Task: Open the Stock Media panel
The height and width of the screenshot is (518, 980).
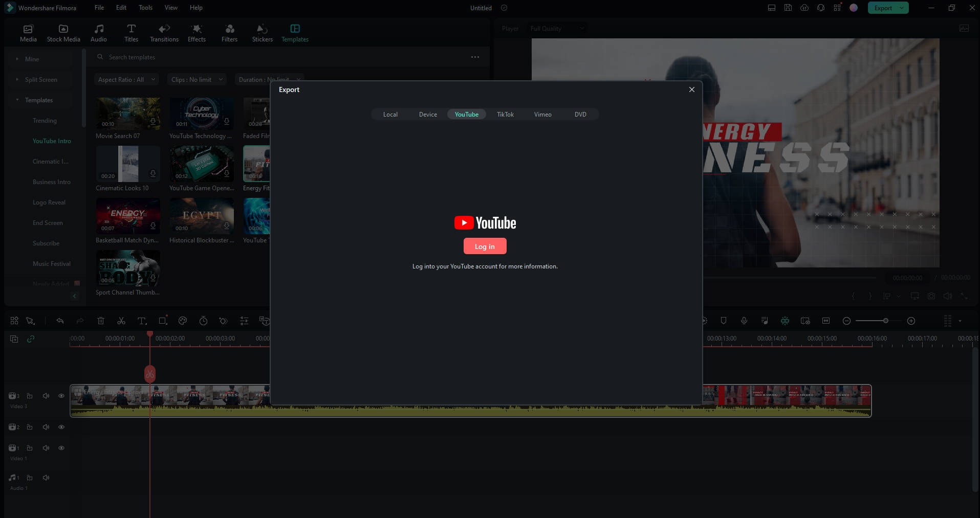Action: [x=63, y=33]
